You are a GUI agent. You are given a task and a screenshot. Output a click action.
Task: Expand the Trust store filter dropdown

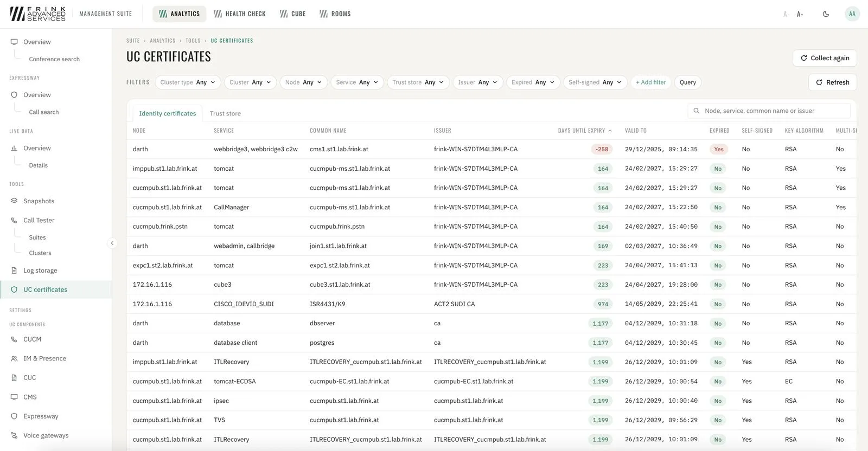(418, 82)
